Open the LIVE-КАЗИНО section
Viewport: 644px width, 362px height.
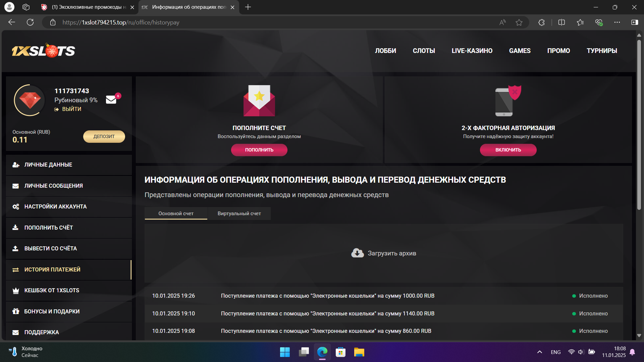click(x=472, y=51)
